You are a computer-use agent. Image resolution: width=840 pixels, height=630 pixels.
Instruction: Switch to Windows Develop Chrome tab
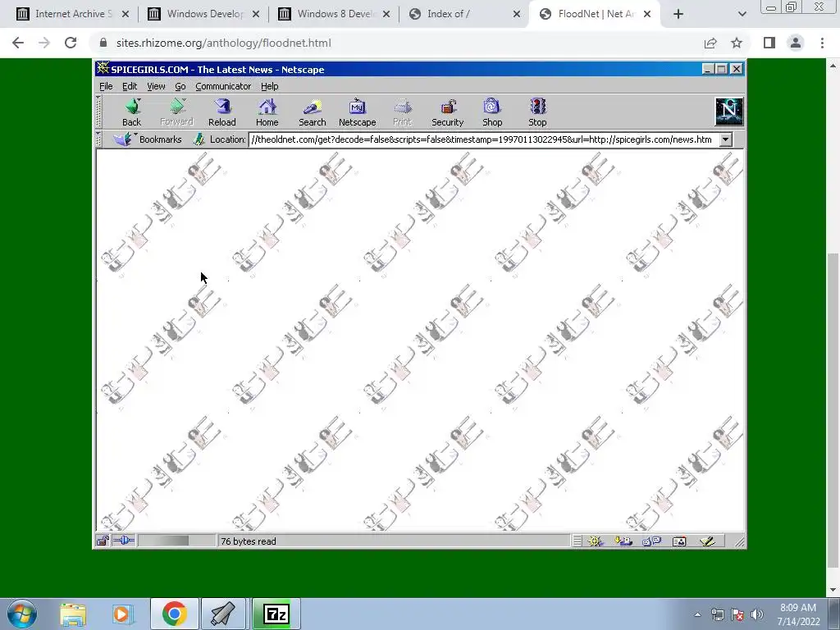click(203, 14)
